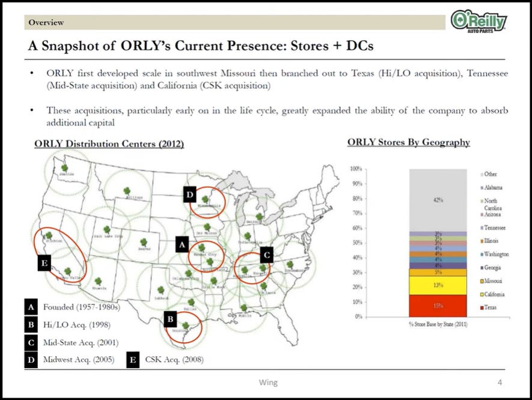Click the Little Rock shamrock marker
The height and width of the screenshot is (400, 532).
pos(213,280)
